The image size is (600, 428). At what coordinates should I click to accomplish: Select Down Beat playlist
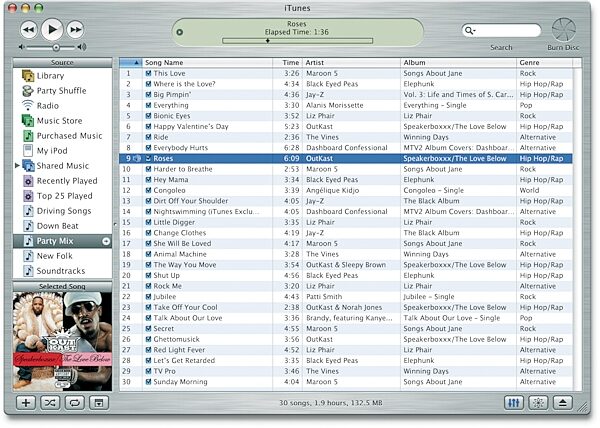pos(50,226)
